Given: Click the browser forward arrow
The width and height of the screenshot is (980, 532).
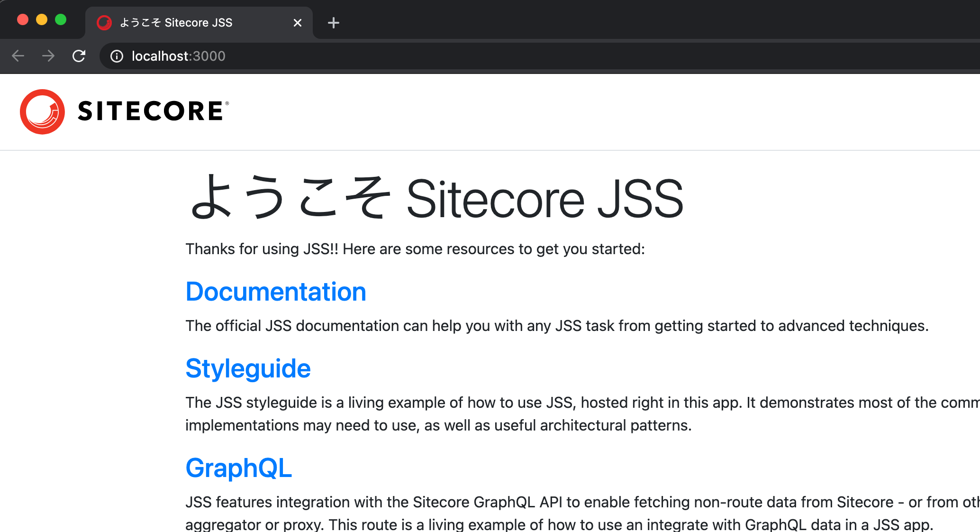Looking at the screenshot, I should 48,56.
